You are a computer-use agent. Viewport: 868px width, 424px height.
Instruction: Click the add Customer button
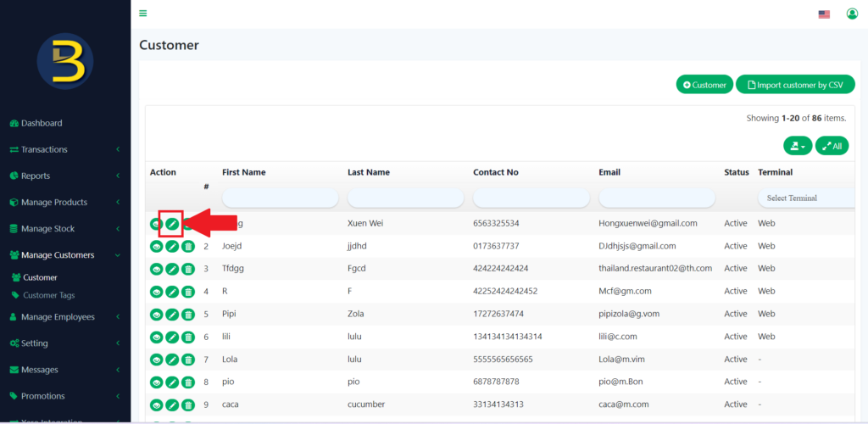704,85
